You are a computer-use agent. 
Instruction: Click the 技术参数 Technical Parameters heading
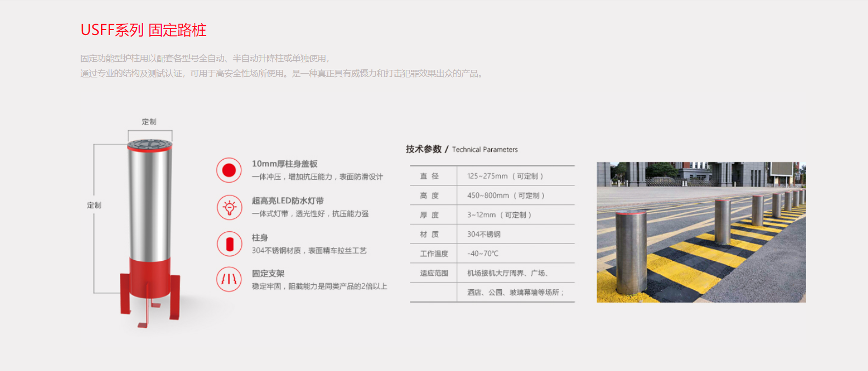coord(462,149)
